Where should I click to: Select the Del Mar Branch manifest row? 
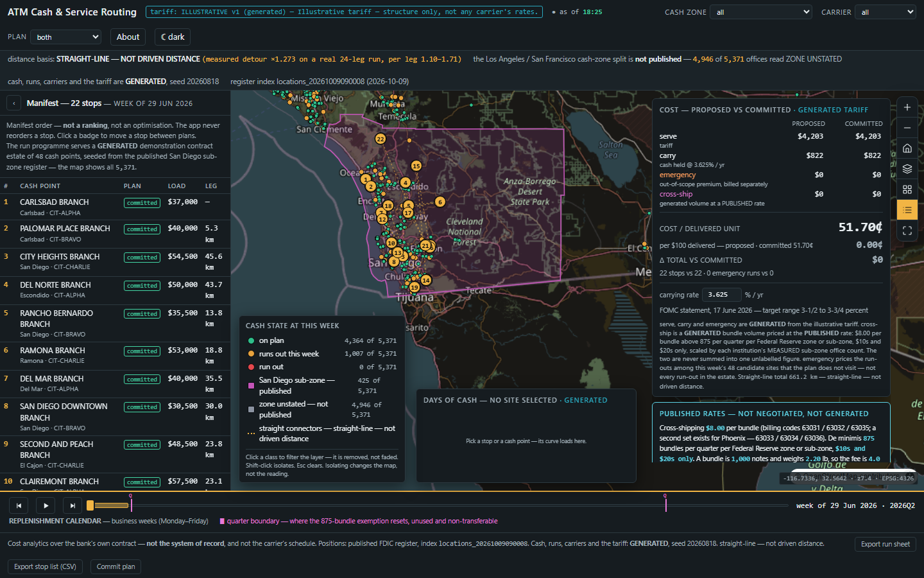(x=116, y=383)
